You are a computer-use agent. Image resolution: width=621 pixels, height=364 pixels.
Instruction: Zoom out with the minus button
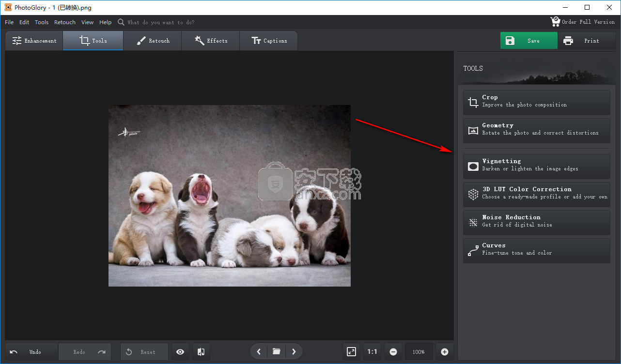(x=393, y=352)
